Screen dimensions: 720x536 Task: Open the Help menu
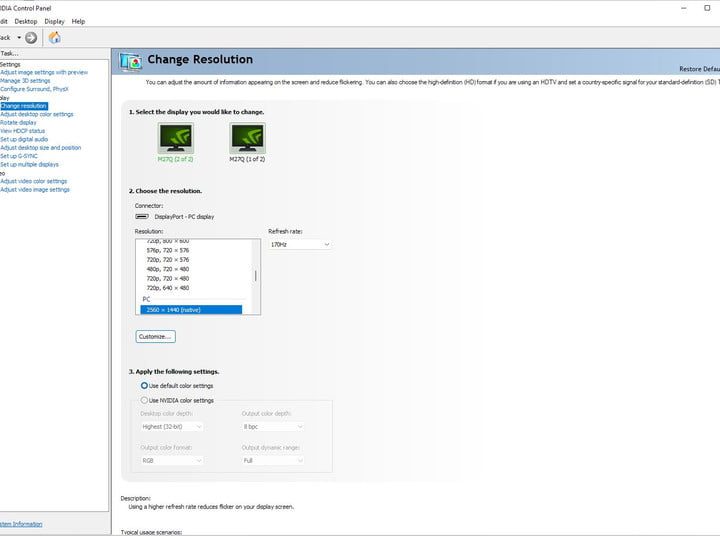(x=78, y=21)
